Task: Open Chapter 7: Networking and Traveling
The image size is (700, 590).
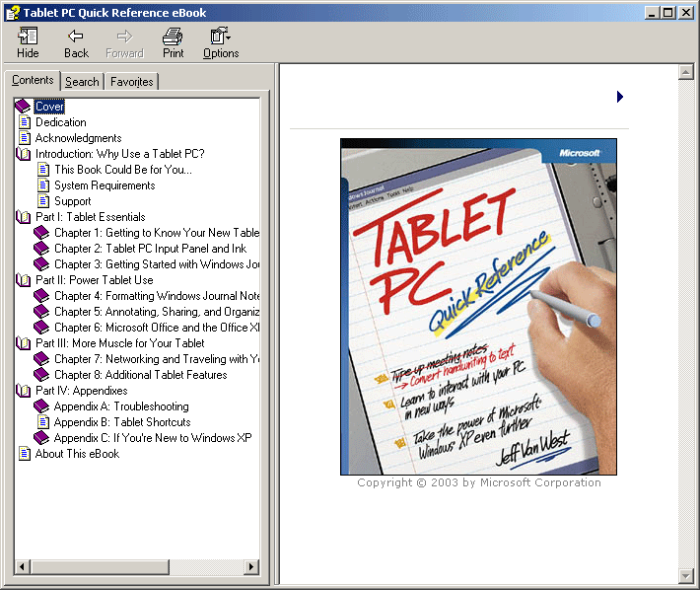Action: point(157,359)
